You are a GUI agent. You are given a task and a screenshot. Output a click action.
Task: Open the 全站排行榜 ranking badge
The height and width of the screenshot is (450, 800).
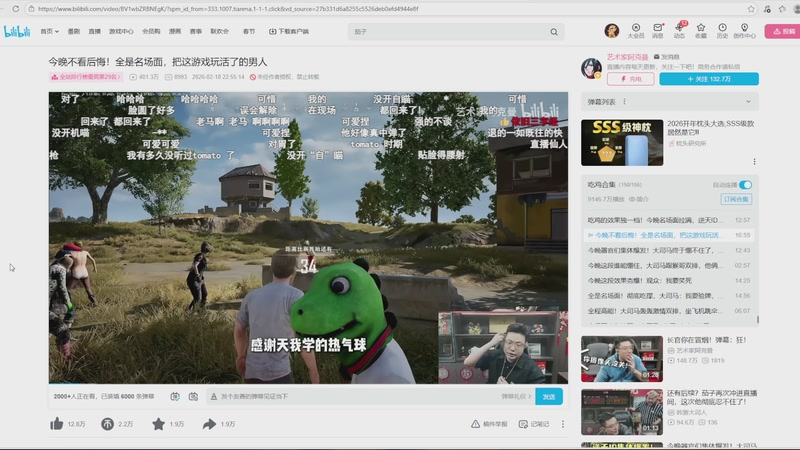pyautogui.click(x=86, y=77)
